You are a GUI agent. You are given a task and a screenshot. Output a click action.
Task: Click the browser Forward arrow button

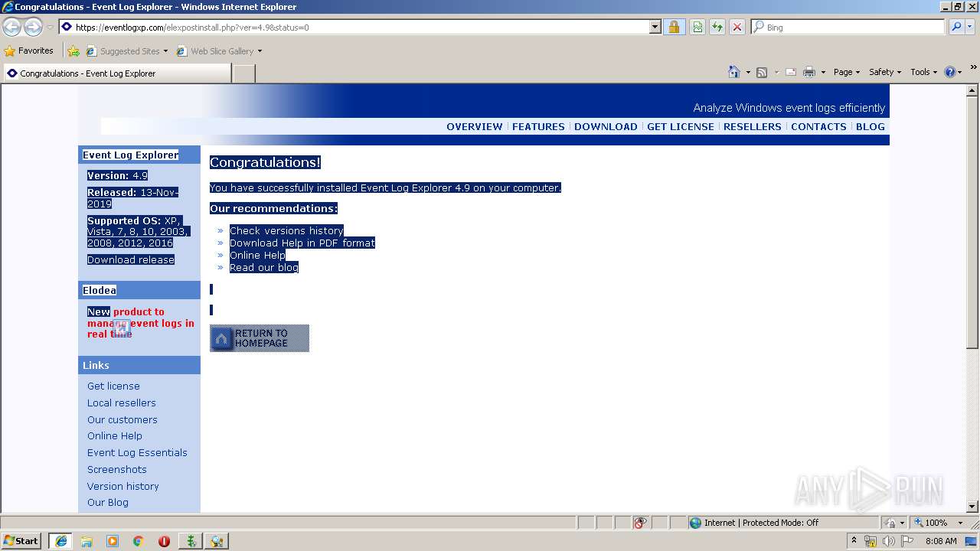33,27
